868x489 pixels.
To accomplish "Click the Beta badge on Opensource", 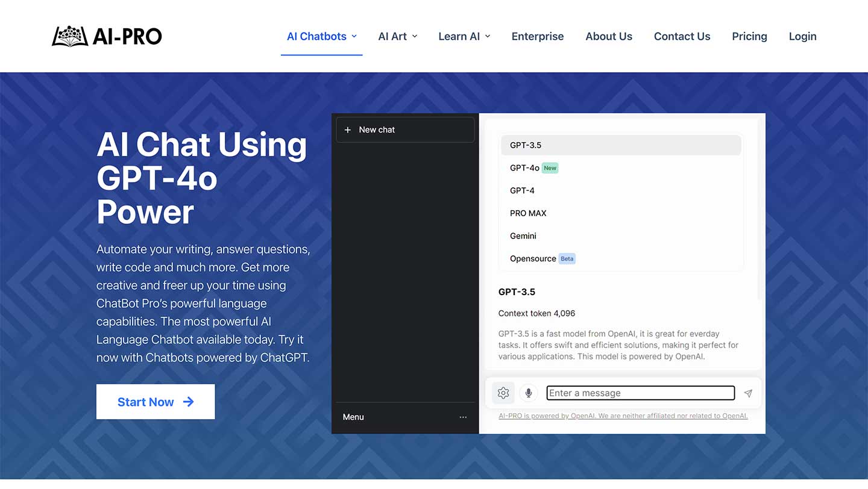I will (567, 258).
